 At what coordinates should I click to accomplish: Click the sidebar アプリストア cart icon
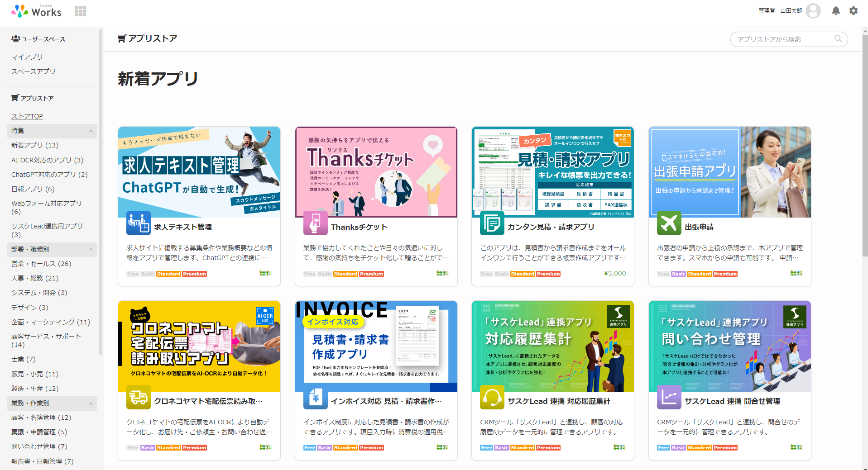pos(15,98)
